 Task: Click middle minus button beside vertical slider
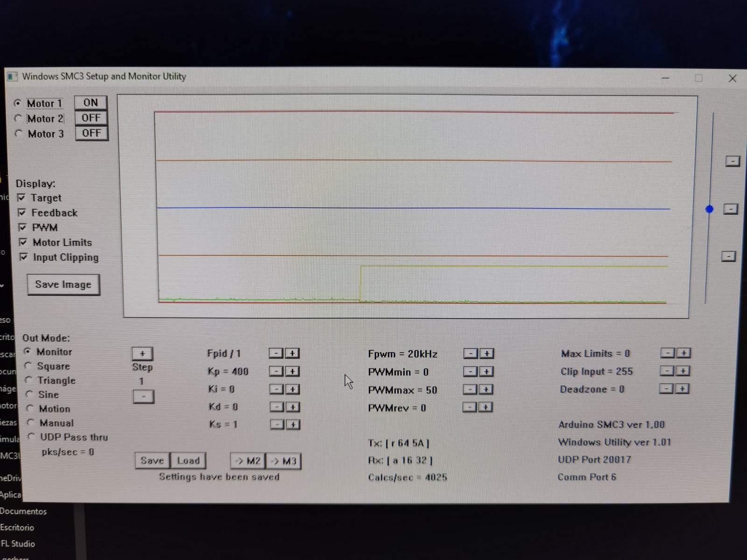731,209
